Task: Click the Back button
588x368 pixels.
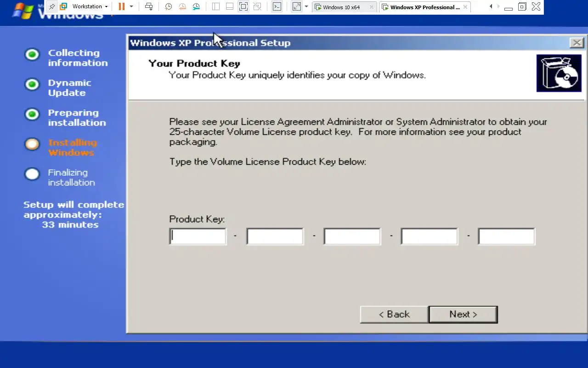Action: [394, 315]
